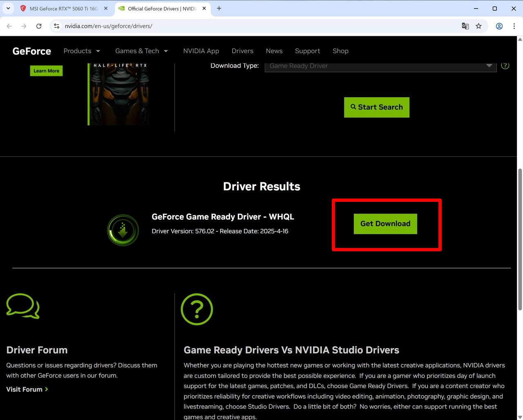
Task: Open the Visit Forum link
Action: [27, 389]
